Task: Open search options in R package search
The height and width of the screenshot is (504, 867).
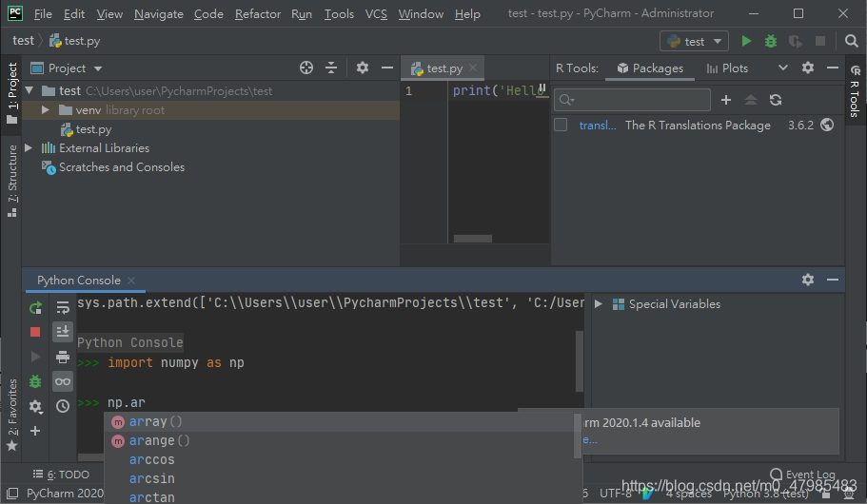Action: tap(567, 100)
